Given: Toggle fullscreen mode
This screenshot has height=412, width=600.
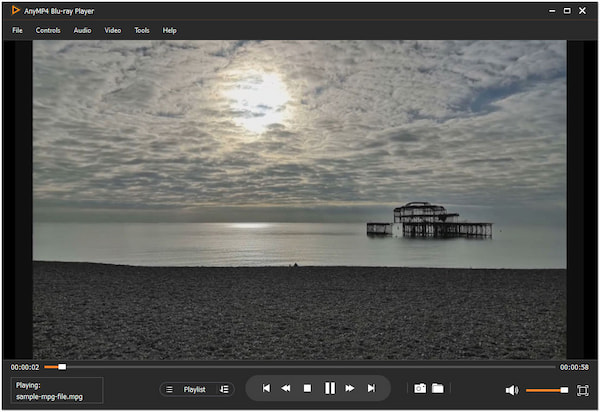Looking at the screenshot, I should (583, 389).
